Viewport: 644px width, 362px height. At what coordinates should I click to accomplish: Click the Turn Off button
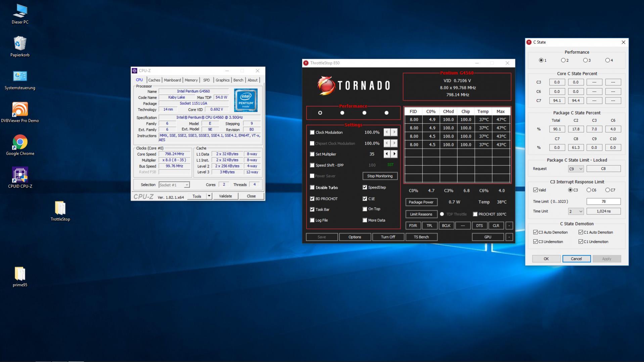(388, 237)
